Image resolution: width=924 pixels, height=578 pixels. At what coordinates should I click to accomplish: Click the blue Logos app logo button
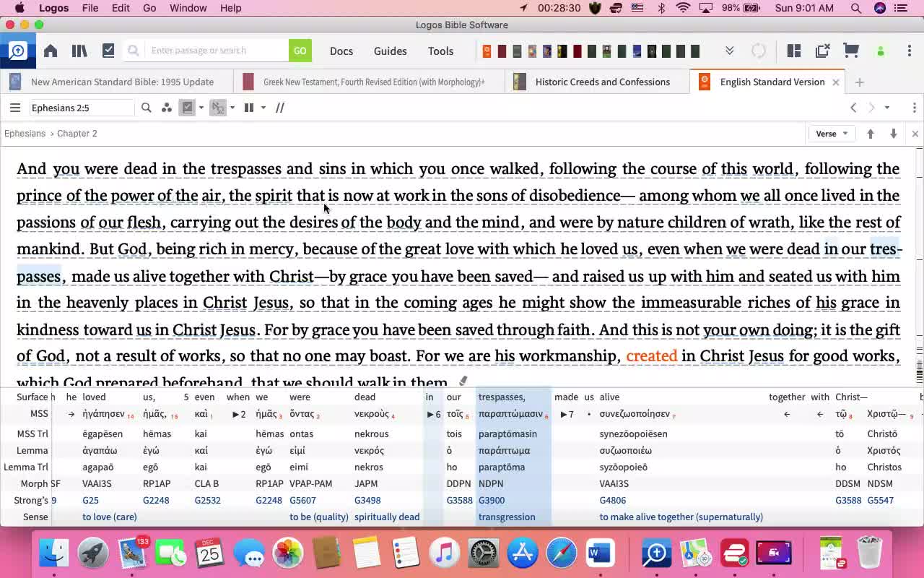[x=17, y=51]
